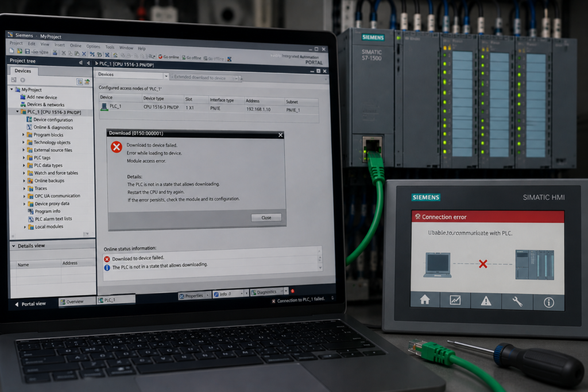Screen dimensions: 588x392
Task: Open the Edit menu
Action: click(x=32, y=44)
